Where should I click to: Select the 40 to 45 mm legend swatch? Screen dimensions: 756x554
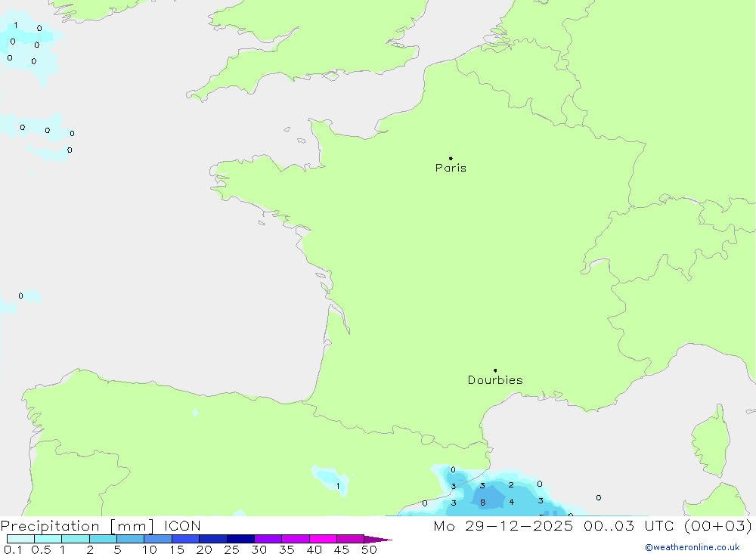point(323,539)
